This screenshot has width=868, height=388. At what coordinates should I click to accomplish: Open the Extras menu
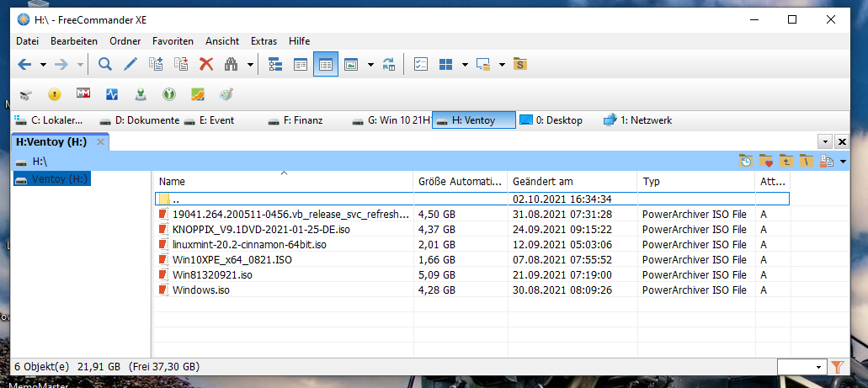(264, 41)
